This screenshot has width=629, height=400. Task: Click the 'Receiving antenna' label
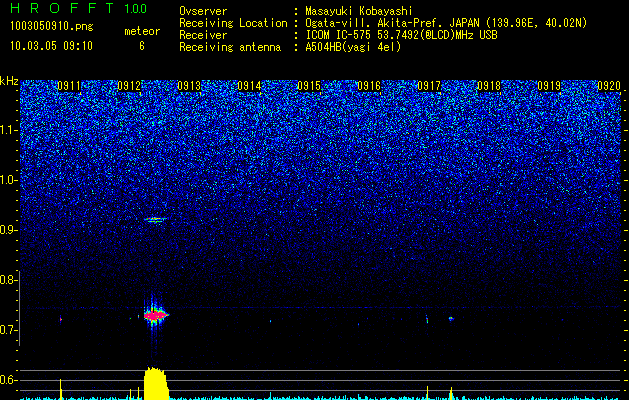pos(230,47)
